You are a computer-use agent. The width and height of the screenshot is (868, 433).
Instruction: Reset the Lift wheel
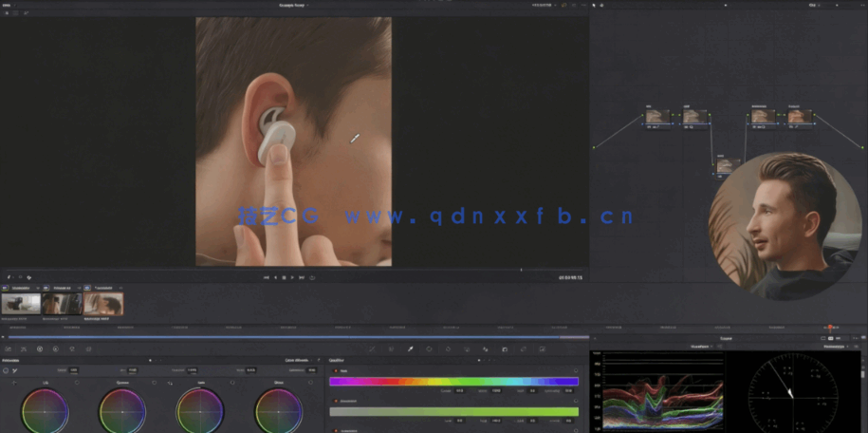77,383
